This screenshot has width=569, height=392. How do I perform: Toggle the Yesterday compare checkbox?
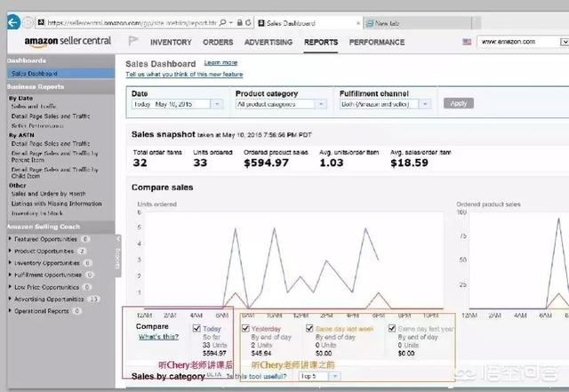tap(244, 328)
